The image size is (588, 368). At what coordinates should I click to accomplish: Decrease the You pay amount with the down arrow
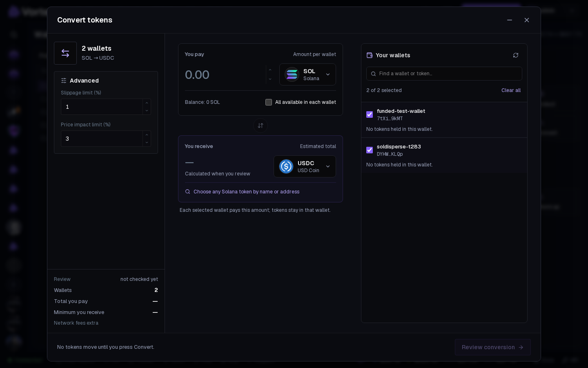[x=270, y=79]
